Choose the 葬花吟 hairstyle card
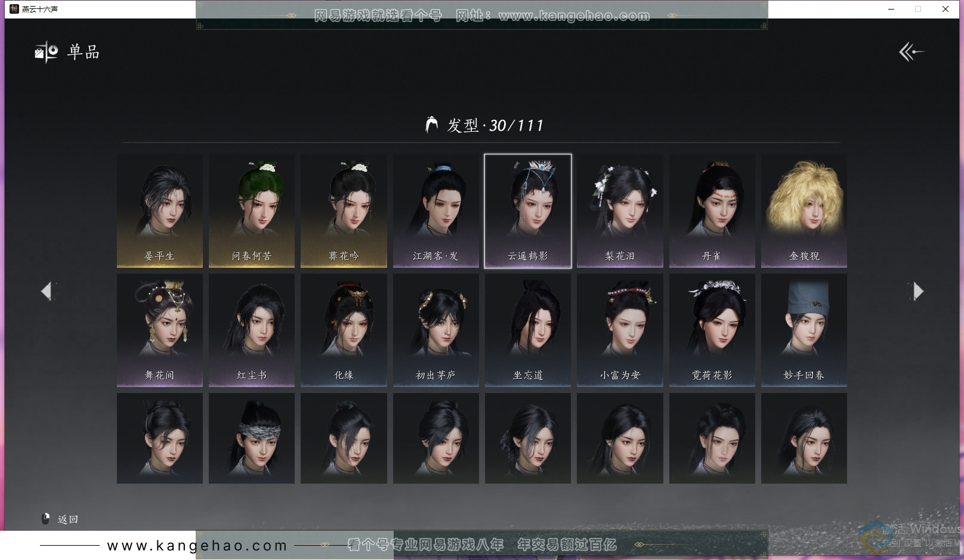The height and width of the screenshot is (560, 964). 344,211
